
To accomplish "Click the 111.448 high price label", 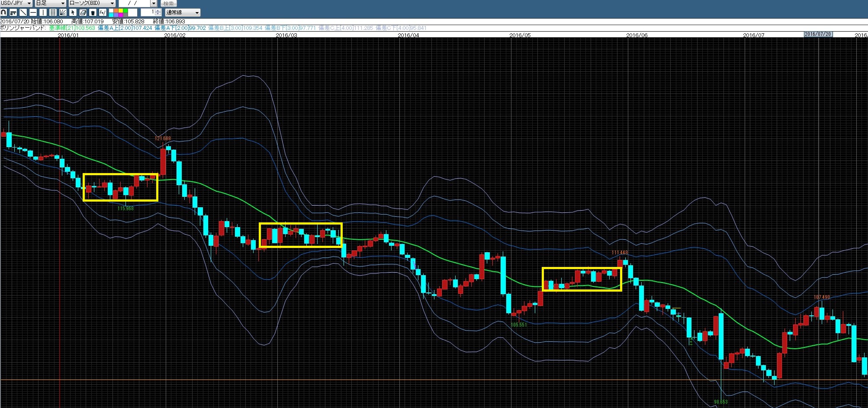I will click(x=620, y=253).
